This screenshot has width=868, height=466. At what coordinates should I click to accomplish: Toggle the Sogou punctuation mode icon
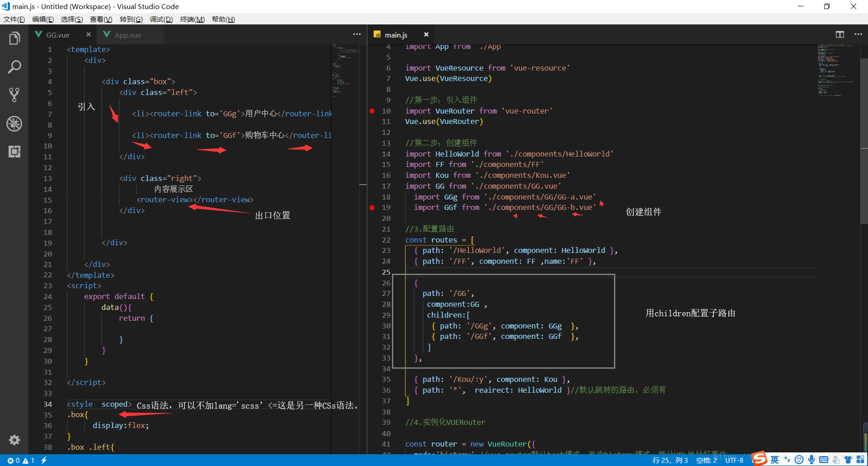(787, 460)
